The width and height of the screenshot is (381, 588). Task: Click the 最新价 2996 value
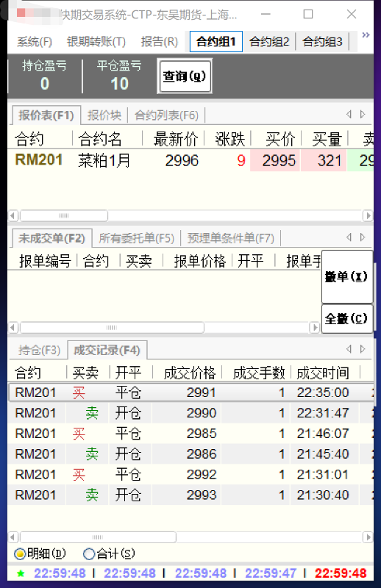click(182, 160)
